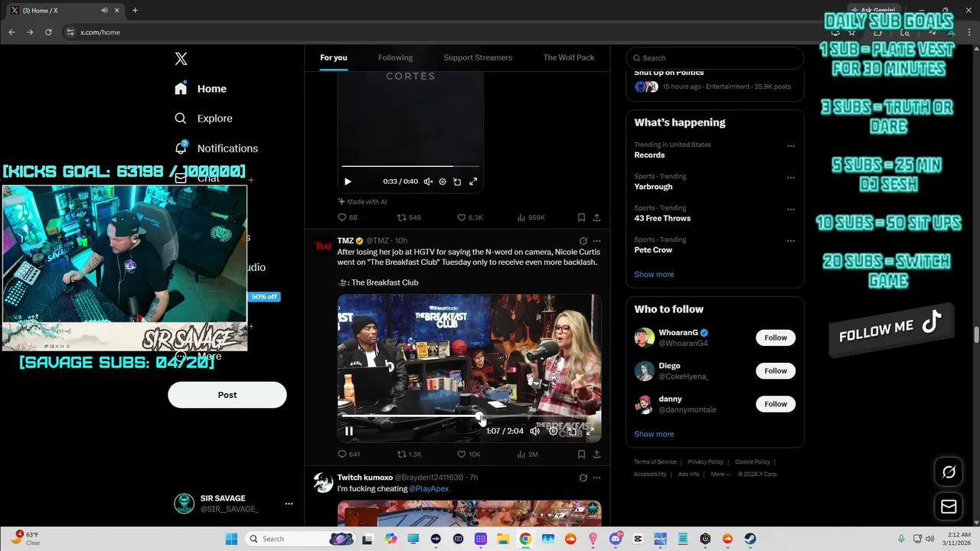Repost the TMZ post with 1.3K reposts

pos(409,454)
